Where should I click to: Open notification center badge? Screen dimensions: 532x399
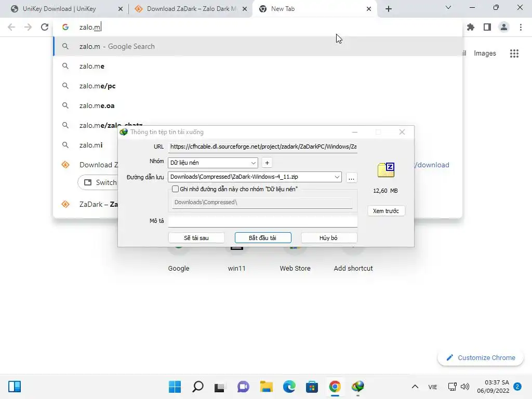tap(517, 387)
